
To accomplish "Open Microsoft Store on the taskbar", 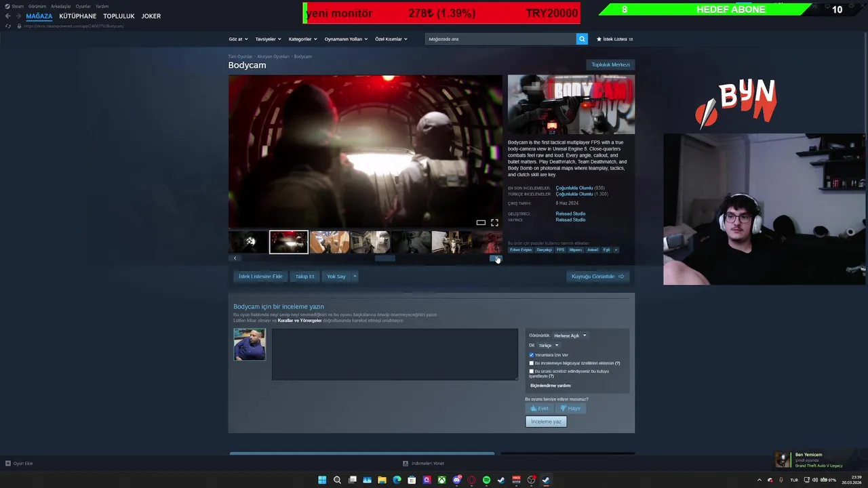I will click(x=412, y=480).
